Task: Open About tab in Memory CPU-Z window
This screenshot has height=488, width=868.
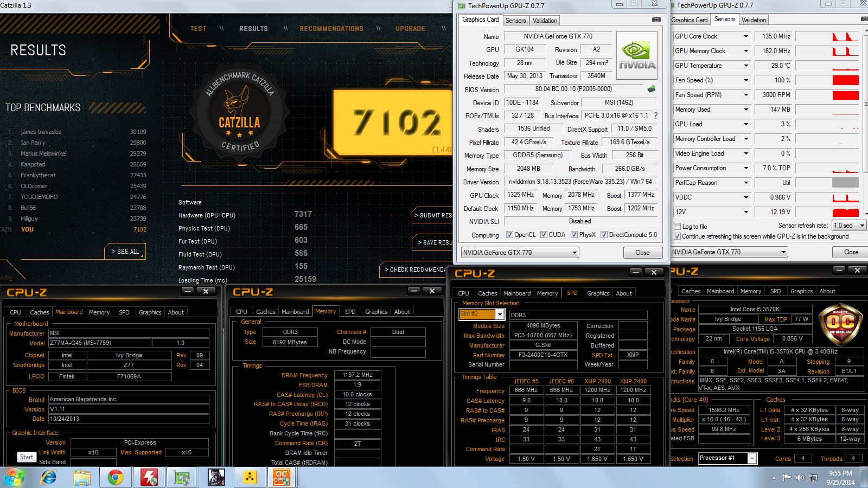Action: (x=402, y=312)
